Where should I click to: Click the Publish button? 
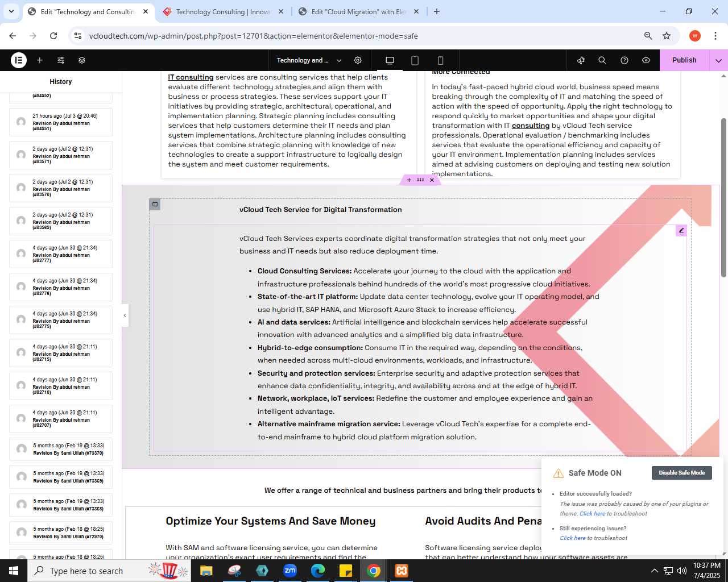684,60
